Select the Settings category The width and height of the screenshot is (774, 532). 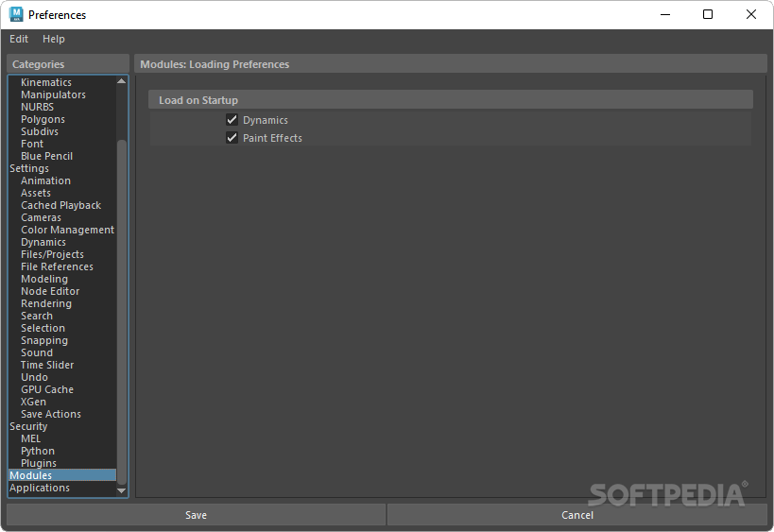pos(29,169)
